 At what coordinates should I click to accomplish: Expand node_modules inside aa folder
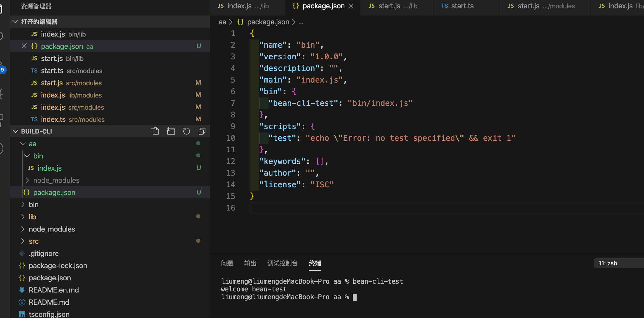[x=27, y=180]
